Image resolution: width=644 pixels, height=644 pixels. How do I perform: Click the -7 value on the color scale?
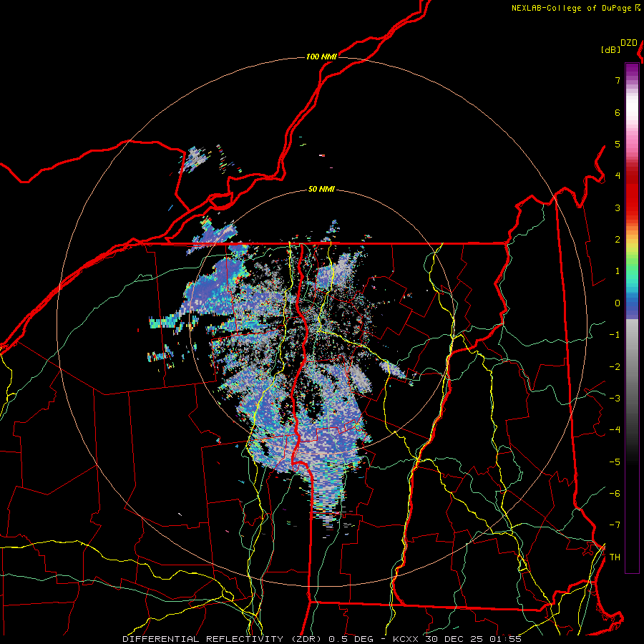pos(615,525)
